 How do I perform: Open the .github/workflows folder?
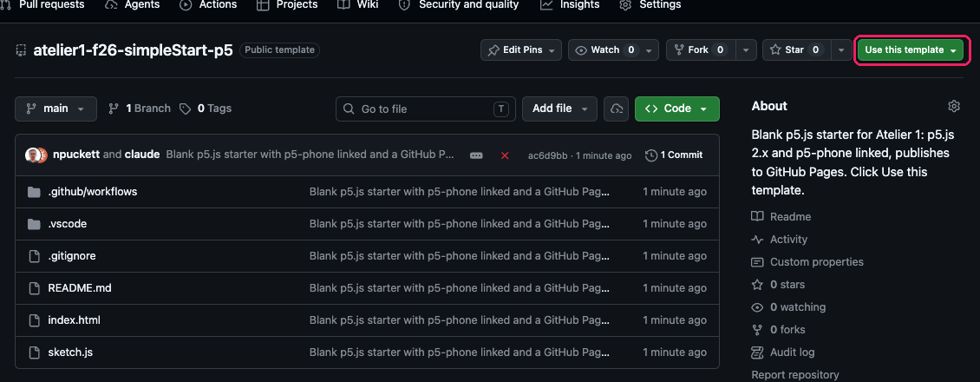click(93, 192)
